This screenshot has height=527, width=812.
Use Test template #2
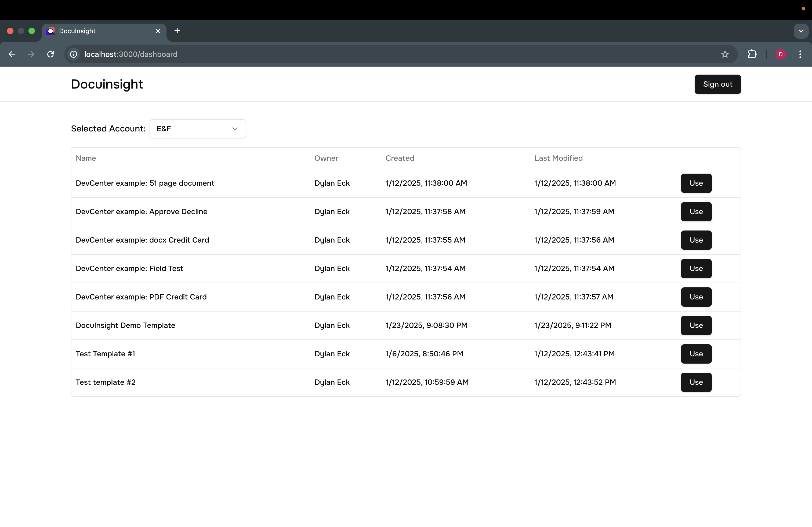point(696,382)
